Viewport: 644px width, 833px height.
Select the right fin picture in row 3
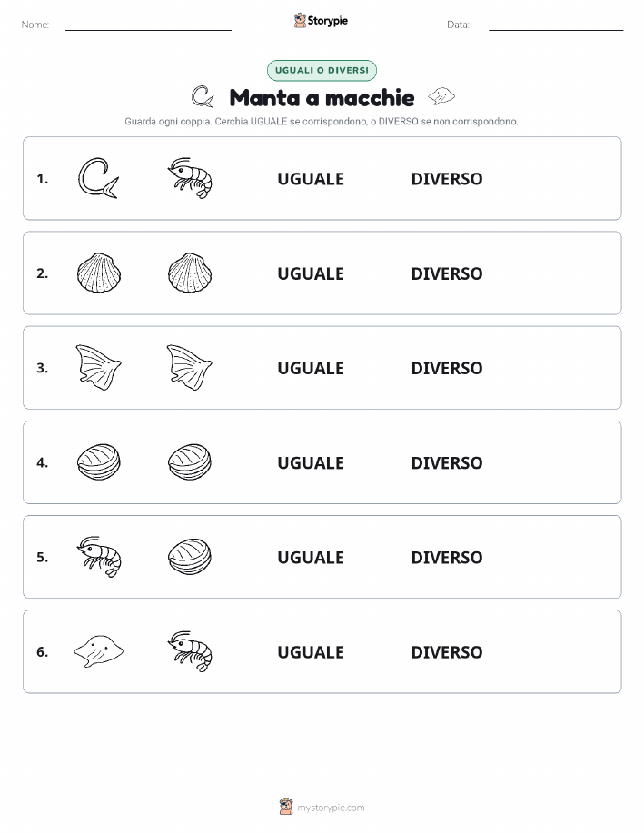click(x=190, y=368)
